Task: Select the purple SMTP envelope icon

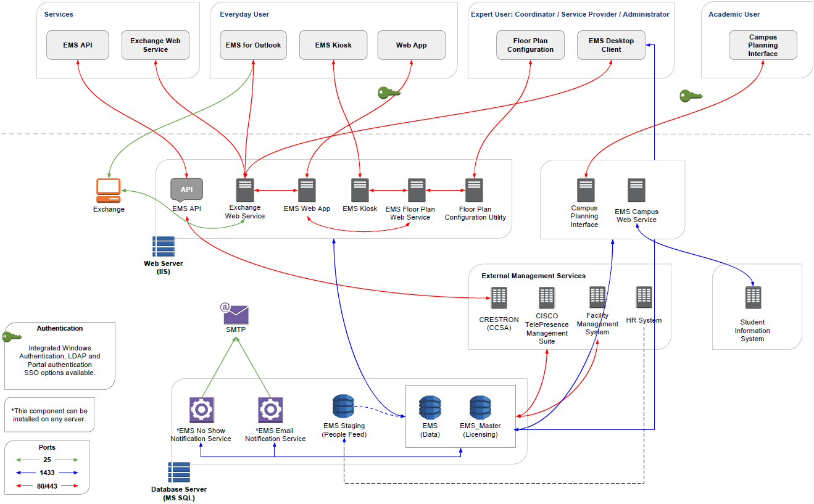Action: (235, 314)
